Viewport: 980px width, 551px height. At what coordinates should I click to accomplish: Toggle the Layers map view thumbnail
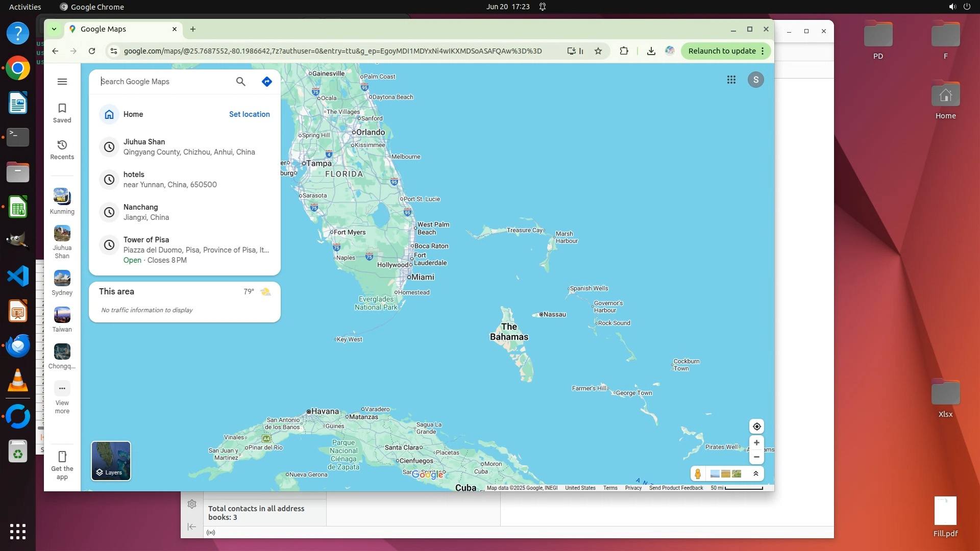click(x=111, y=461)
